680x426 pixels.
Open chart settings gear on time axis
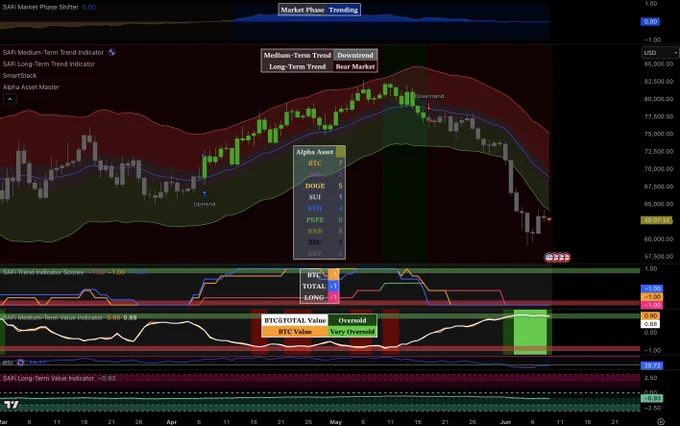(661, 422)
